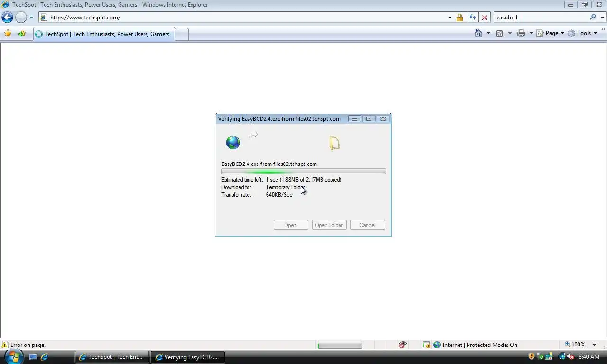Screen dimensions: 607x364
Task: Open the Tools menu
Action: [x=583, y=33]
